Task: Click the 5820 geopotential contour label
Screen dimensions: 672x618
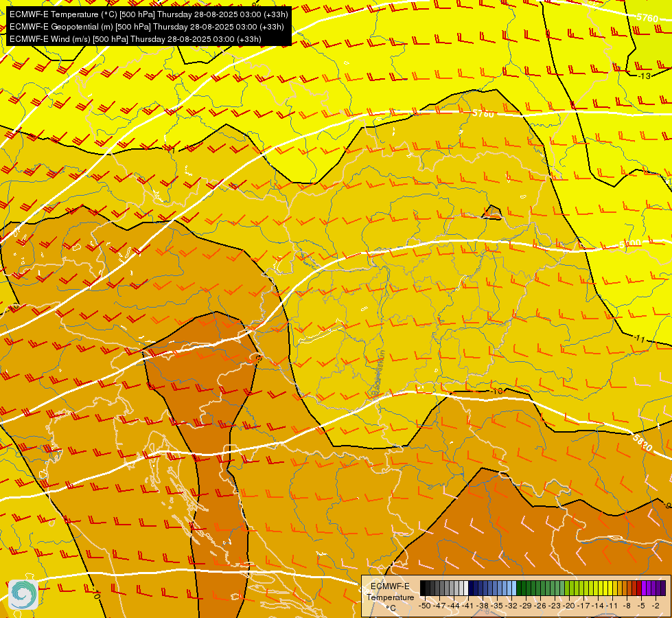Action: pos(642,443)
